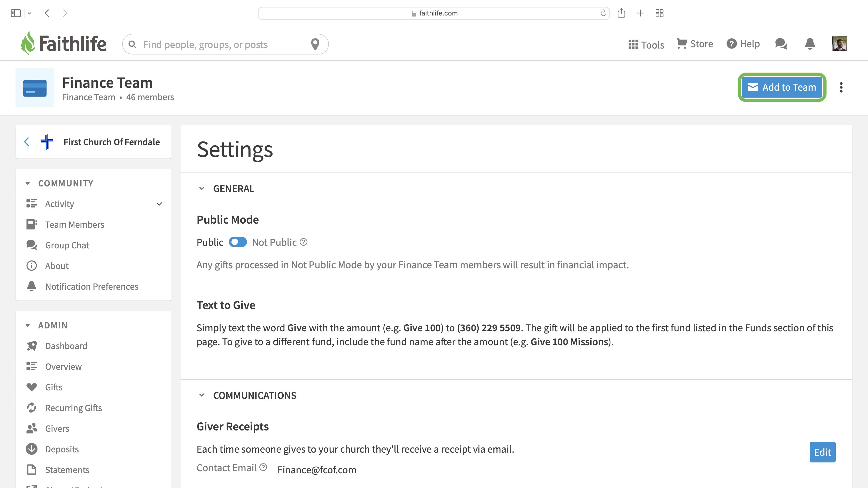This screenshot has height=488, width=868.
Task: Click the Contact Email help icon
Action: 263,467
